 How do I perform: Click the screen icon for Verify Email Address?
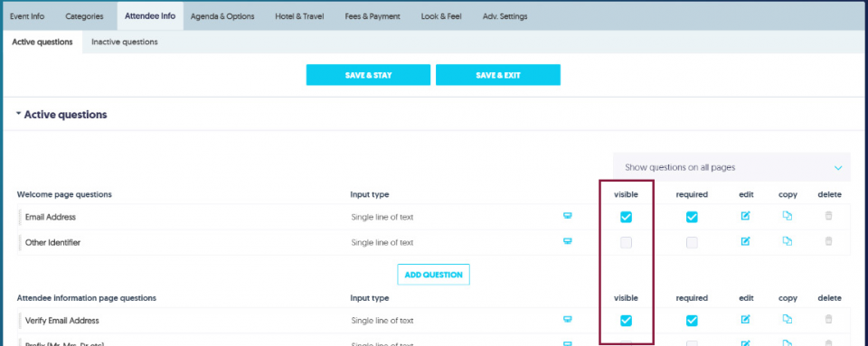[x=568, y=319]
